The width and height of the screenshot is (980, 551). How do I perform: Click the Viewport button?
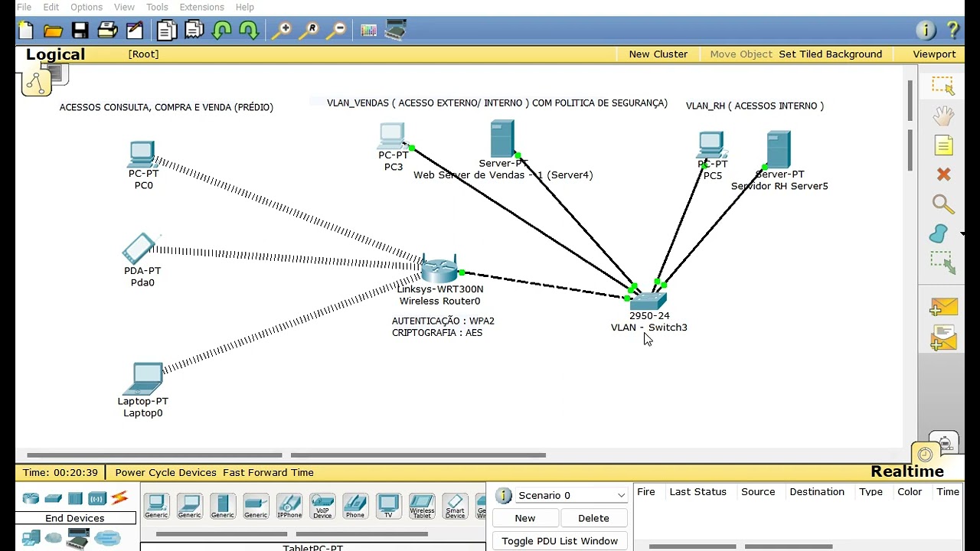click(934, 54)
